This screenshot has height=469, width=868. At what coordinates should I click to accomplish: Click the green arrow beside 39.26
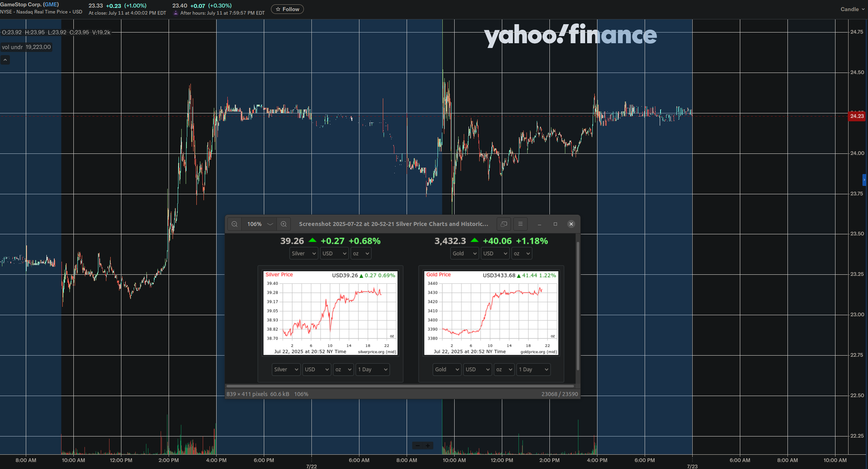pos(313,240)
